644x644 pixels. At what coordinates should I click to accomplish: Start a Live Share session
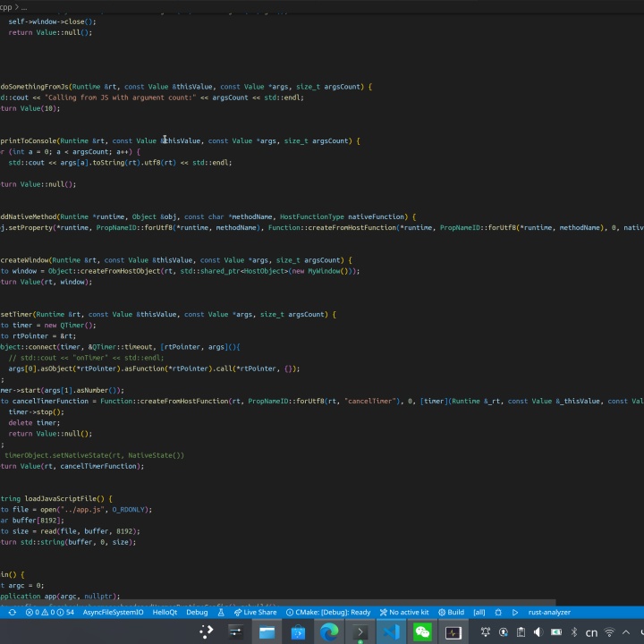tap(255, 612)
